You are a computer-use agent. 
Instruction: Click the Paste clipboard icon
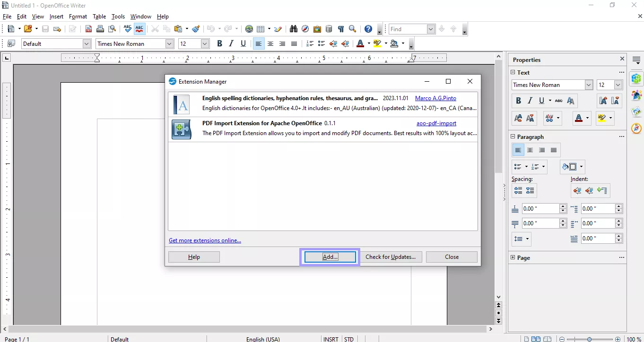tap(178, 29)
